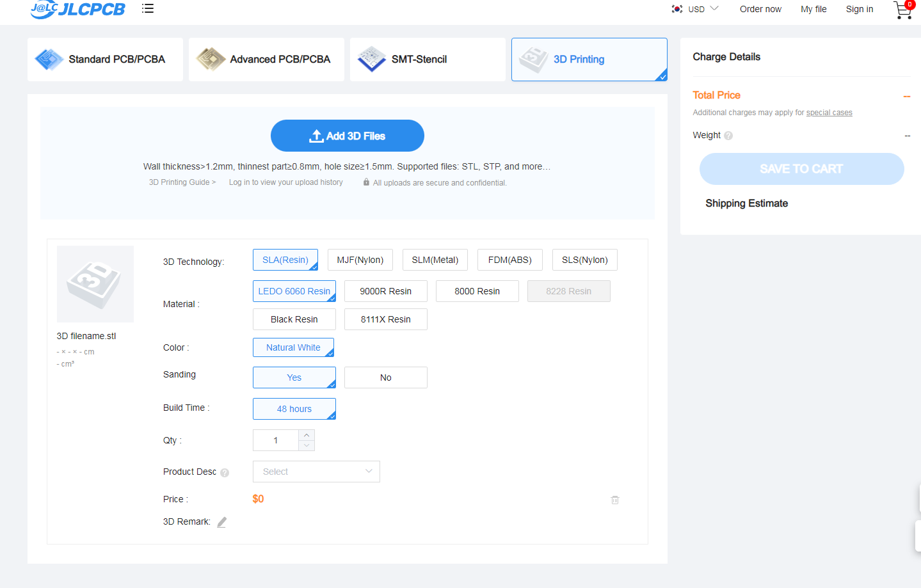
Task: Increase quantity with up arrow
Action: pyautogui.click(x=307, y=435)
